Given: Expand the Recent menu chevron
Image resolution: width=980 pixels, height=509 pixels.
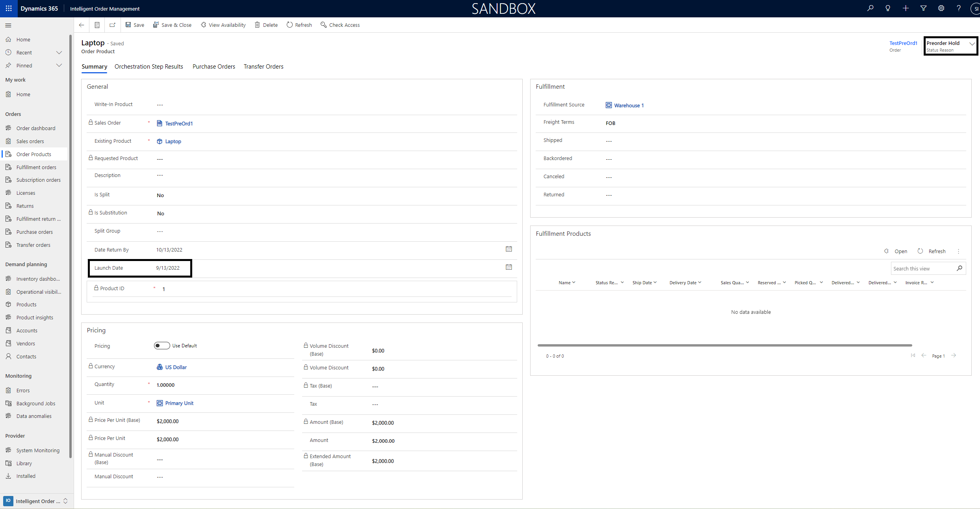Looking at the screenshot, I should click(59, 52).
